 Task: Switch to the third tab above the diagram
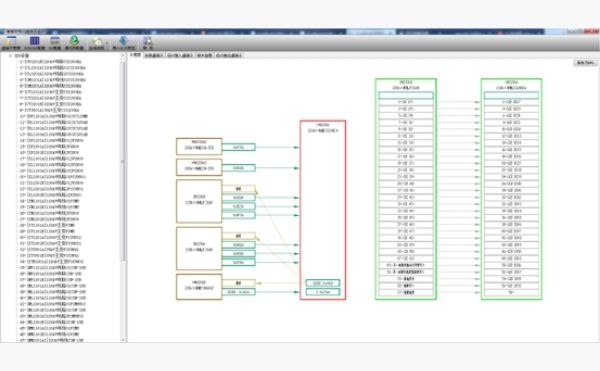tap(180, 55)
